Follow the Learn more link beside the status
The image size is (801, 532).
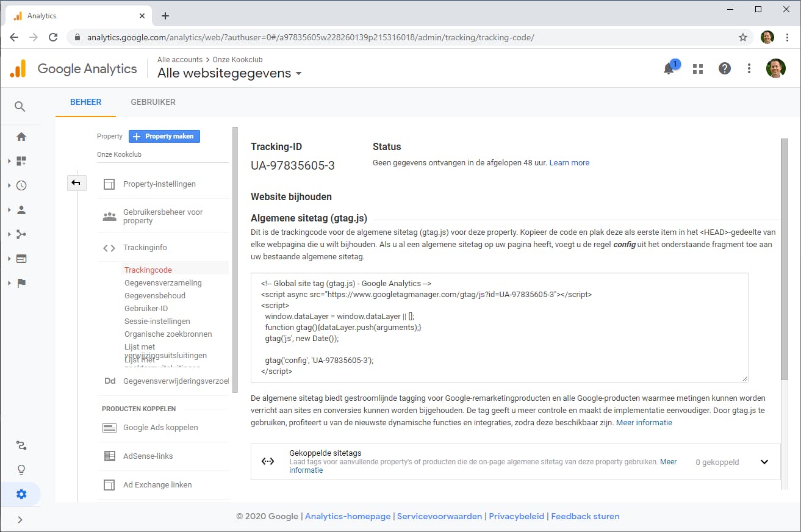569,163
